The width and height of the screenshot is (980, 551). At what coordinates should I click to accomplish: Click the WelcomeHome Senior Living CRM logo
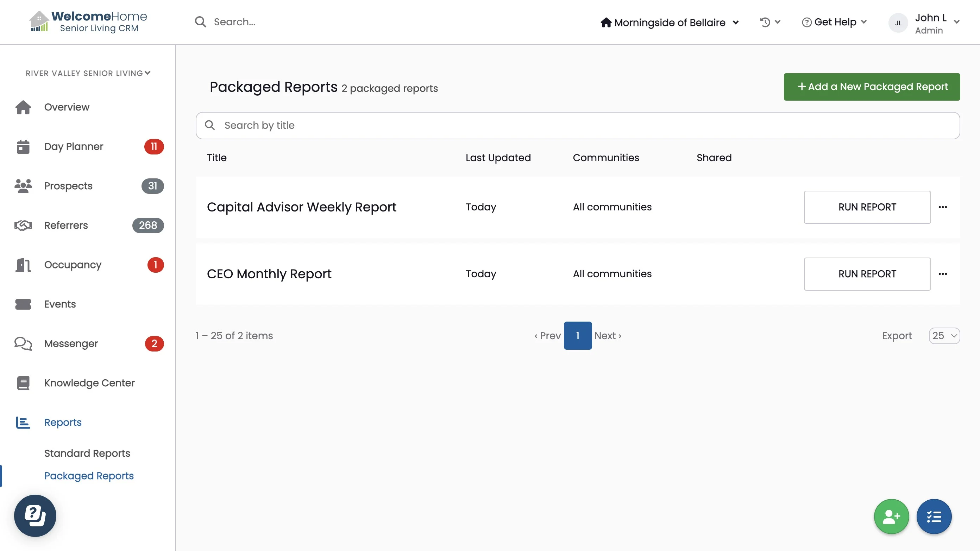[x=88, y=22]
